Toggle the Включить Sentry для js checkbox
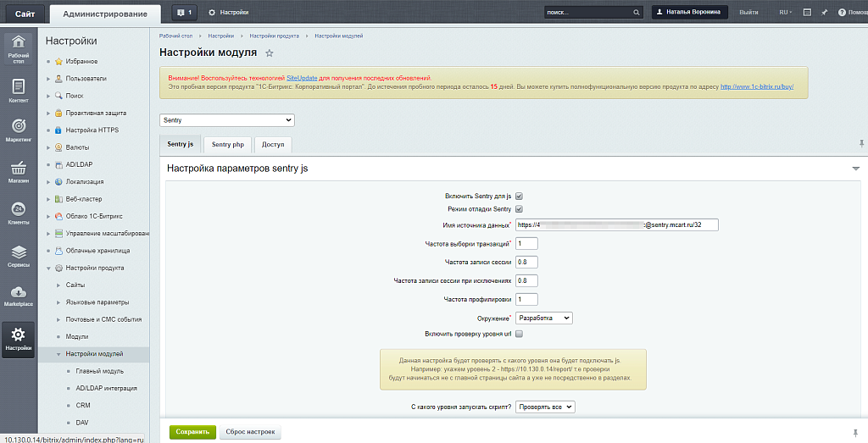 click(x=519, y=196)
